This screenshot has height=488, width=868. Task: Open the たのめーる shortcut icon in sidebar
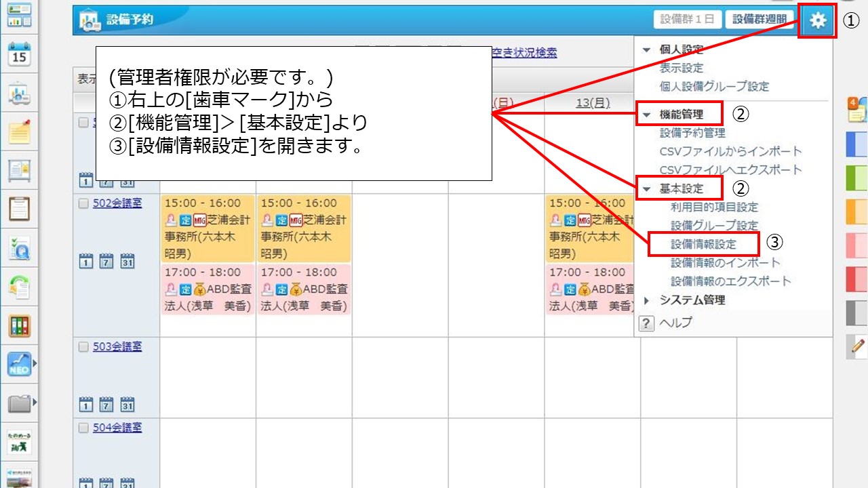click(x=19, y=442)
